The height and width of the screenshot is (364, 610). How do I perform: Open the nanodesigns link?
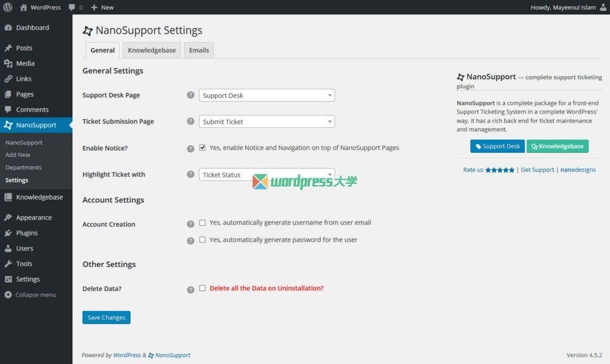(578, 170)
